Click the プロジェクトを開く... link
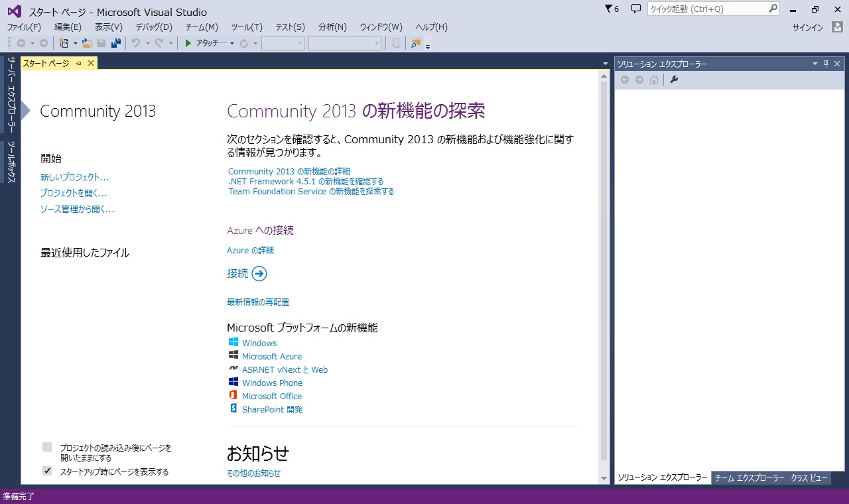849x504 pixels. pos(74,193)
